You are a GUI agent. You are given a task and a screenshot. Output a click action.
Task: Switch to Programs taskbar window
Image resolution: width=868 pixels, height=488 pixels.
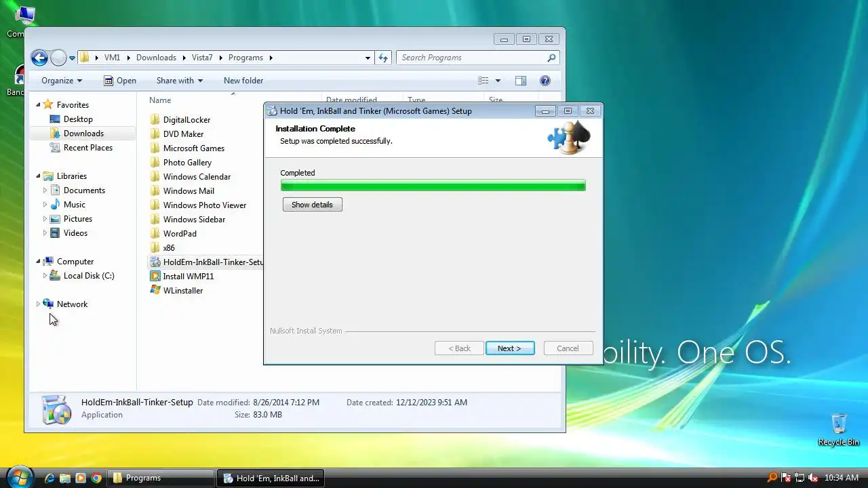point(160,478)
